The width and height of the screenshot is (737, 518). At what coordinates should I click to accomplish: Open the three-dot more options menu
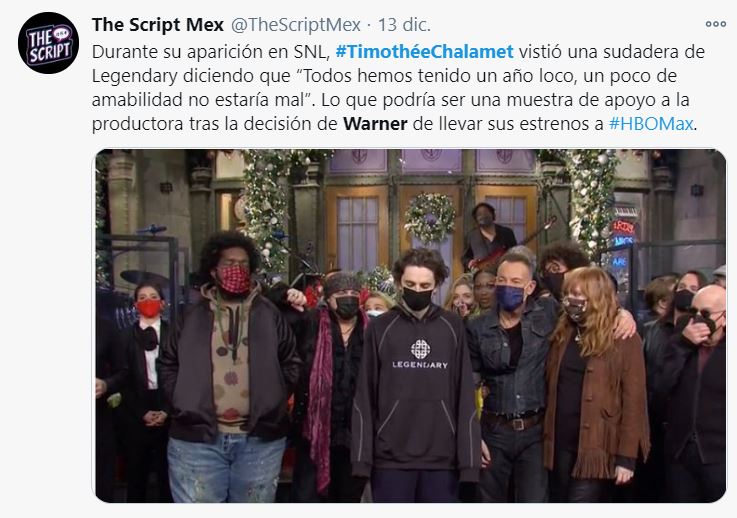[715, 24]
